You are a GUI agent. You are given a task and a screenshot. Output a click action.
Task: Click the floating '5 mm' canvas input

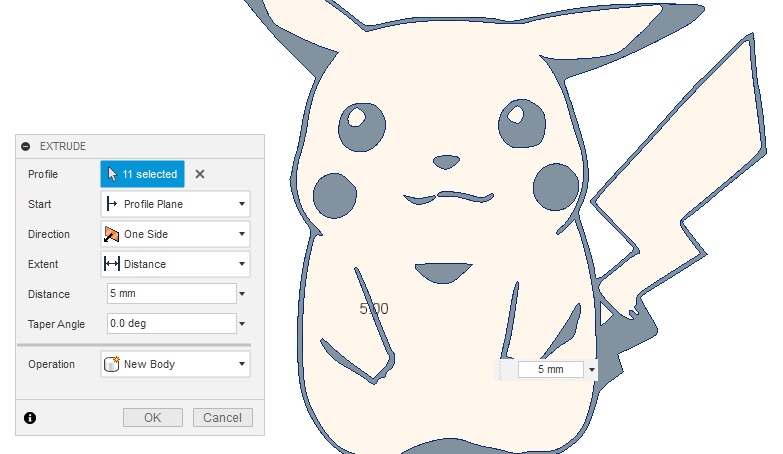coord(550,370)
